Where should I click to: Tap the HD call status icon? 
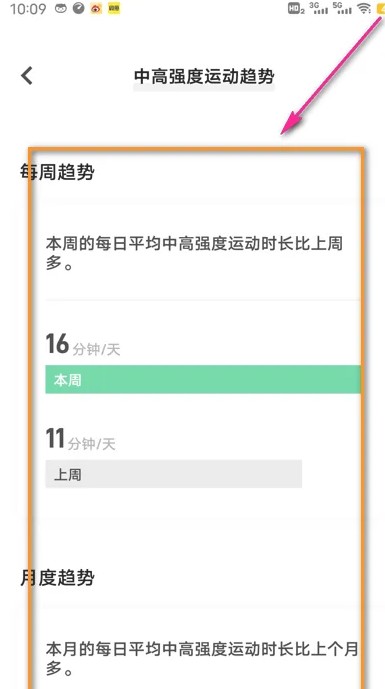(296, 8)
